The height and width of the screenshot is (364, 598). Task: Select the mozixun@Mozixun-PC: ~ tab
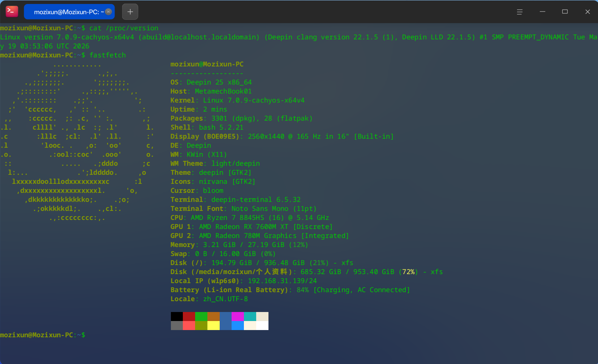point(69,12)
